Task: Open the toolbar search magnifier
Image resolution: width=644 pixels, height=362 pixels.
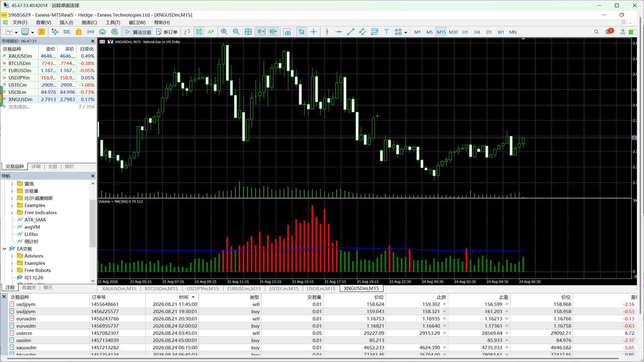Action: 596,32
